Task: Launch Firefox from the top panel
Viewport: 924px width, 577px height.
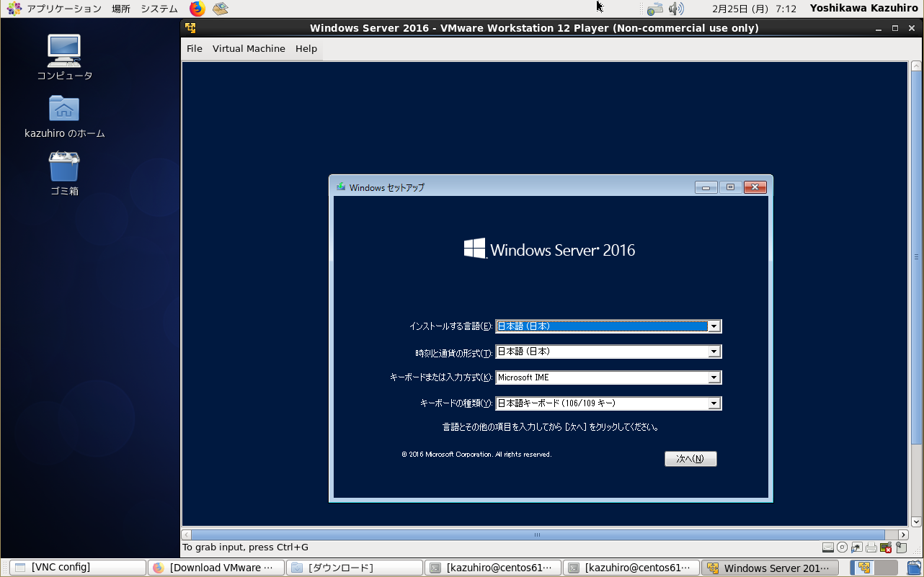Action: click(197, 9)
